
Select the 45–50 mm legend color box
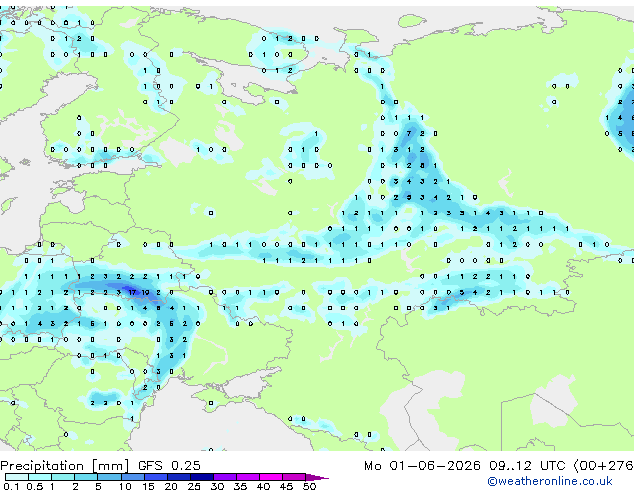294,477
